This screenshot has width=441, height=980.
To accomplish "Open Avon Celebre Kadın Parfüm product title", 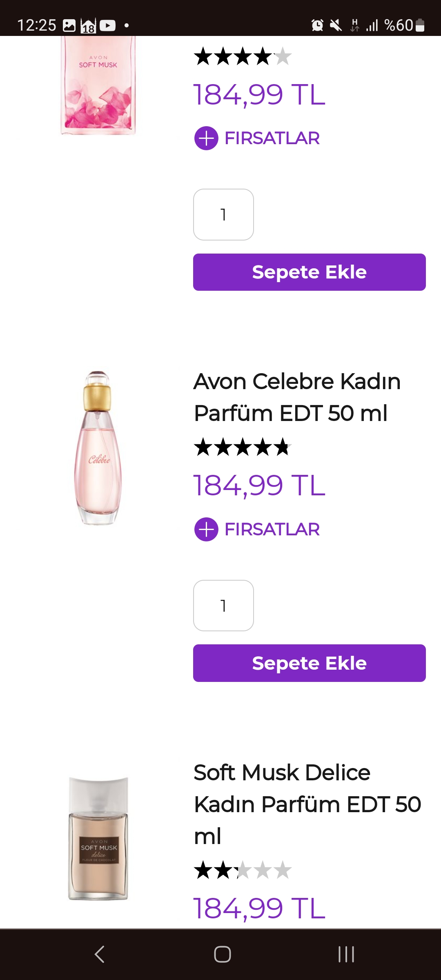I will click(297, 397).
